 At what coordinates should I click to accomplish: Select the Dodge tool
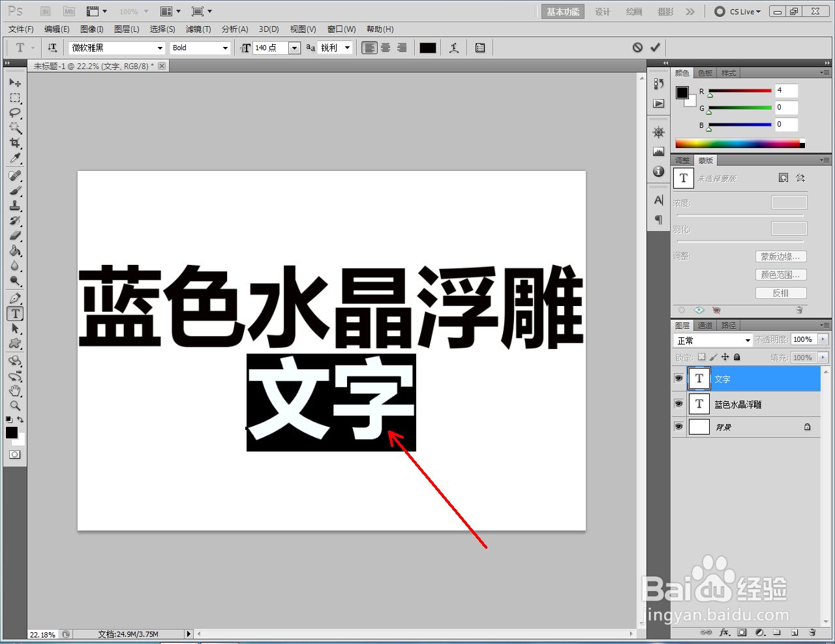[15, 282]
